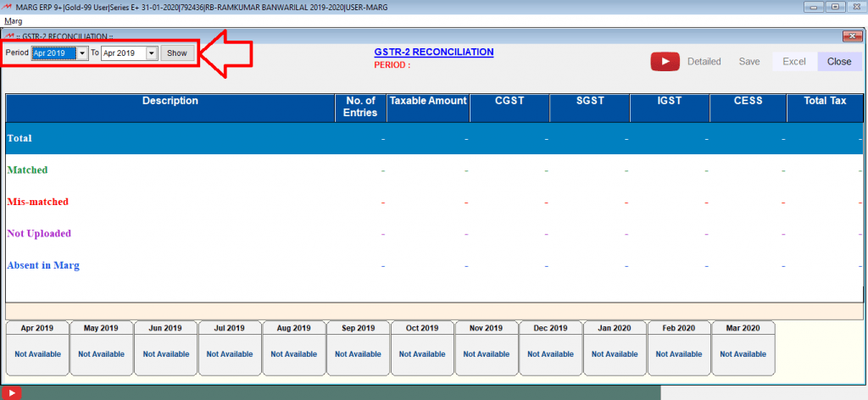This screenshot has height=400, width=868.
Task: Click the PERIOD : label under the heading
Action: click(x=392, y=64)
